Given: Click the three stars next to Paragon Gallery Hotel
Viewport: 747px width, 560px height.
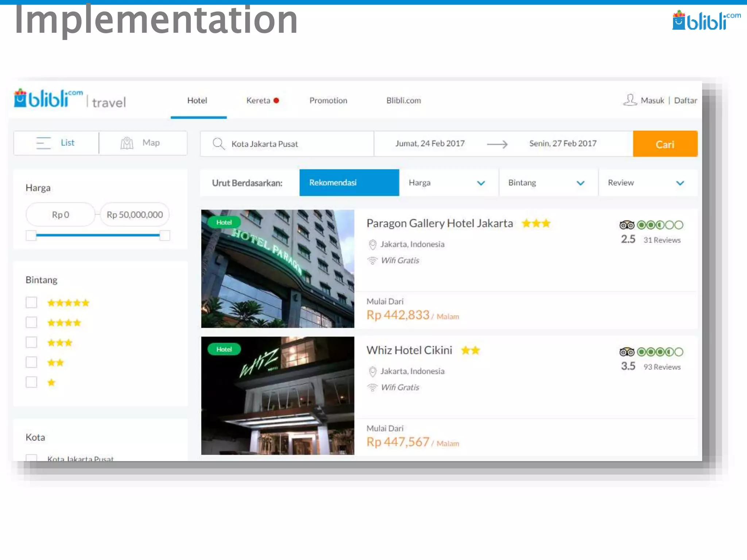Looking at the screenshot, I should click(x=536, y=223).
